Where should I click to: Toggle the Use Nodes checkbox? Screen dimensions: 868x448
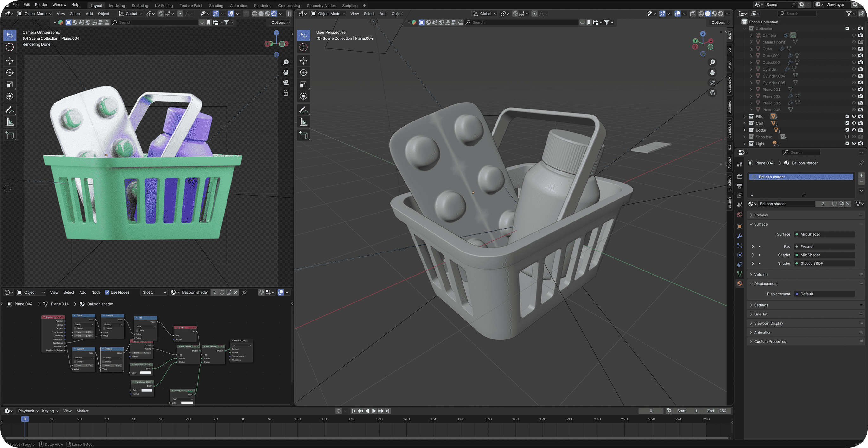(107, 292)
